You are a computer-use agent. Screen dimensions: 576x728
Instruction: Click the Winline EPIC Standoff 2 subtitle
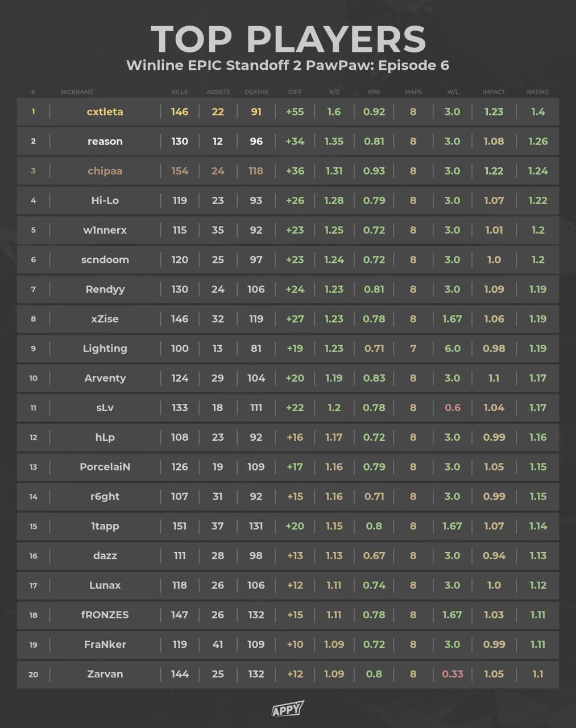pos(288,65)
